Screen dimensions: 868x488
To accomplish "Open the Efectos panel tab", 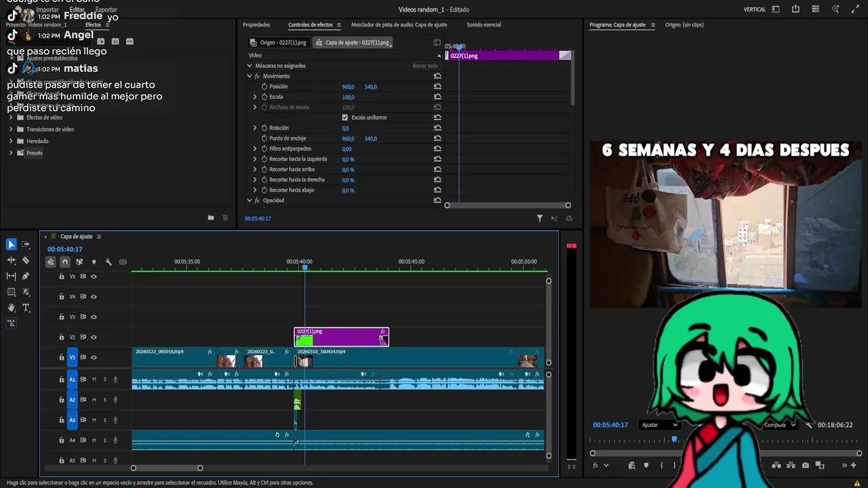I will coord(93,25).
